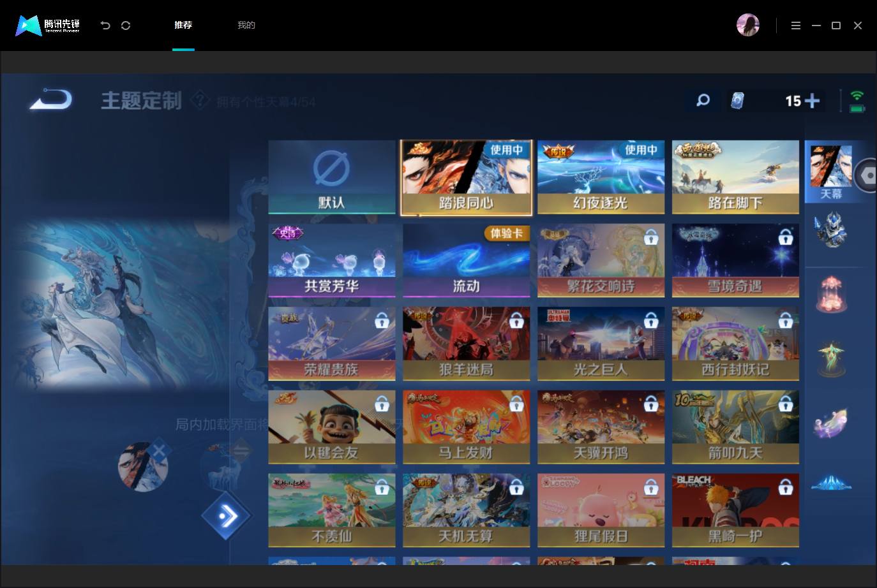Open the 箭叩九天 theme card

735,427
